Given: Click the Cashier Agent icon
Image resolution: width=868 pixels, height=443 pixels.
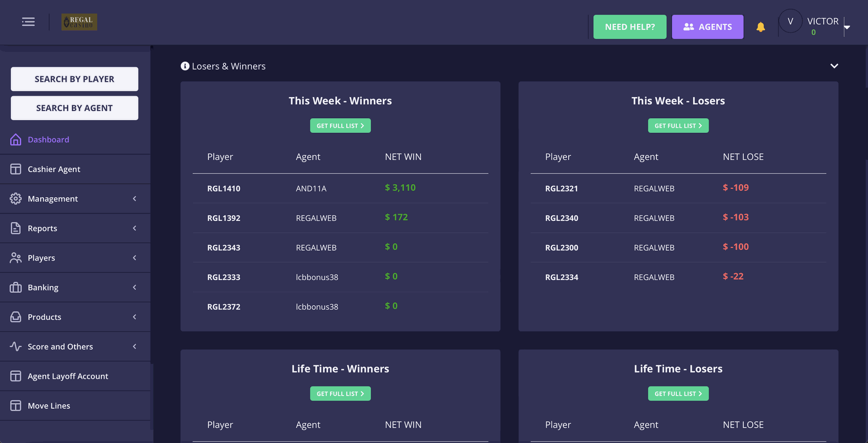Looking at the screenshot, I should click(x=16, y=169).
